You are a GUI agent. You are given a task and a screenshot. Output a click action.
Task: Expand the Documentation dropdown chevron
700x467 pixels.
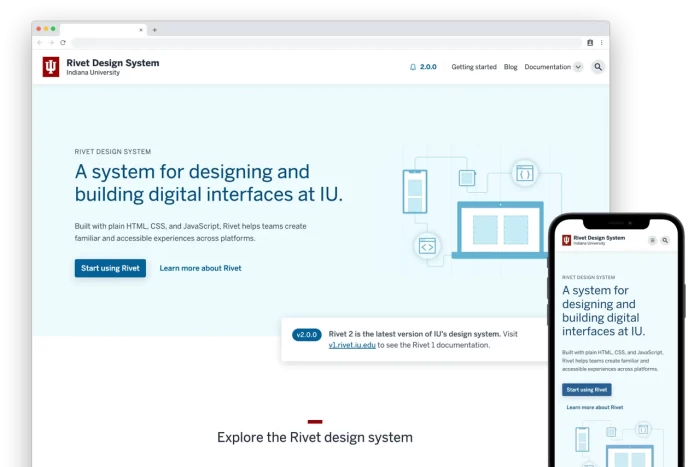click(578, 67)
